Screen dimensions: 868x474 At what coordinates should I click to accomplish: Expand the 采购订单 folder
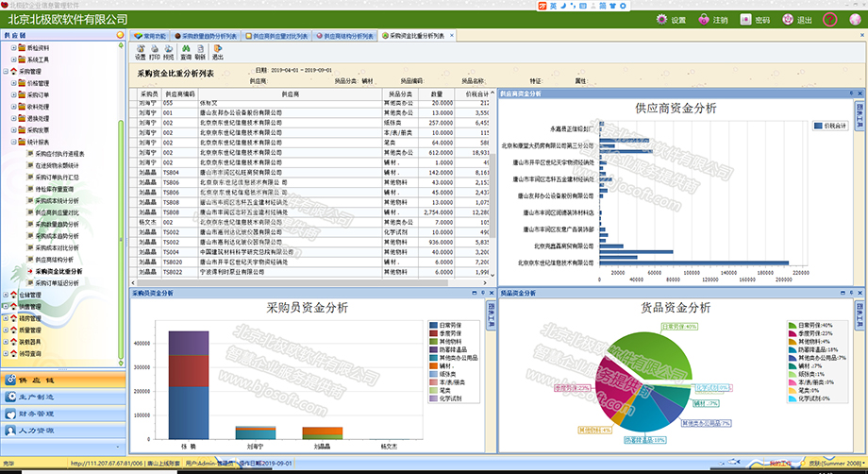click(x=14, y=94)
